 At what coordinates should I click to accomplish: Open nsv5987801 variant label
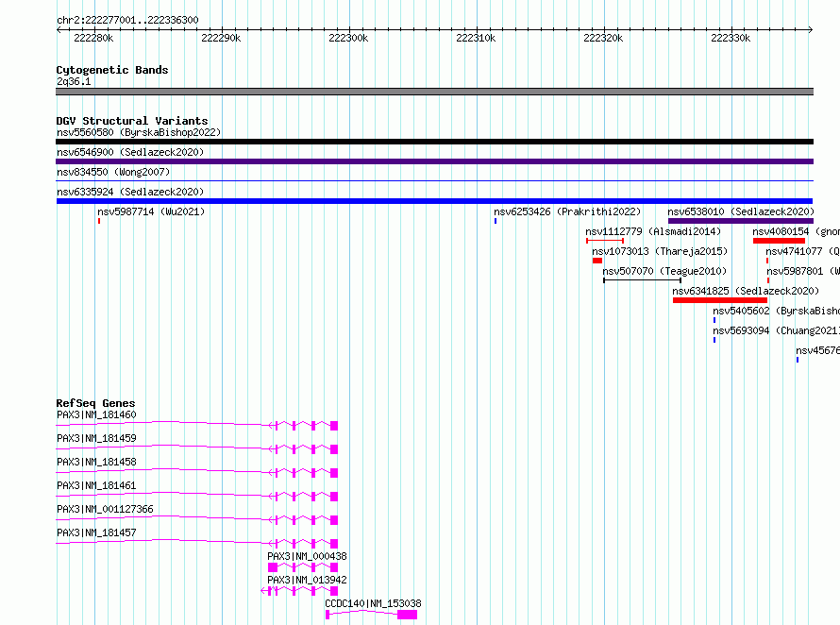803,271
